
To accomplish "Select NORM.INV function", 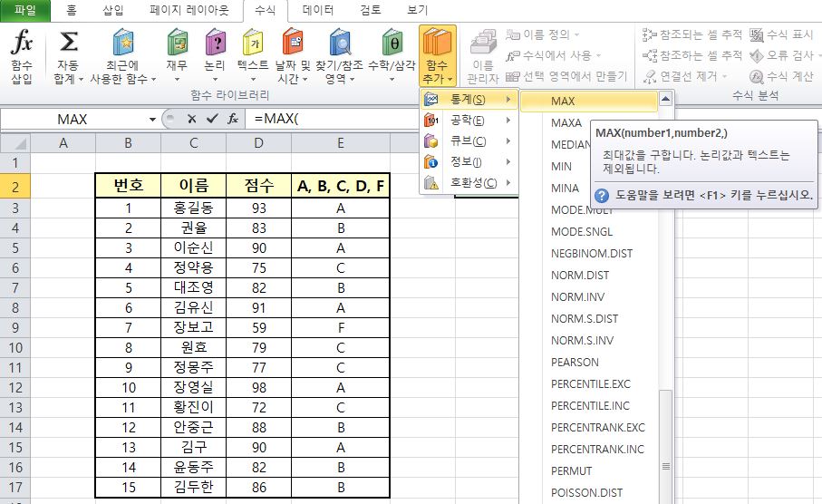I will 577,296.
